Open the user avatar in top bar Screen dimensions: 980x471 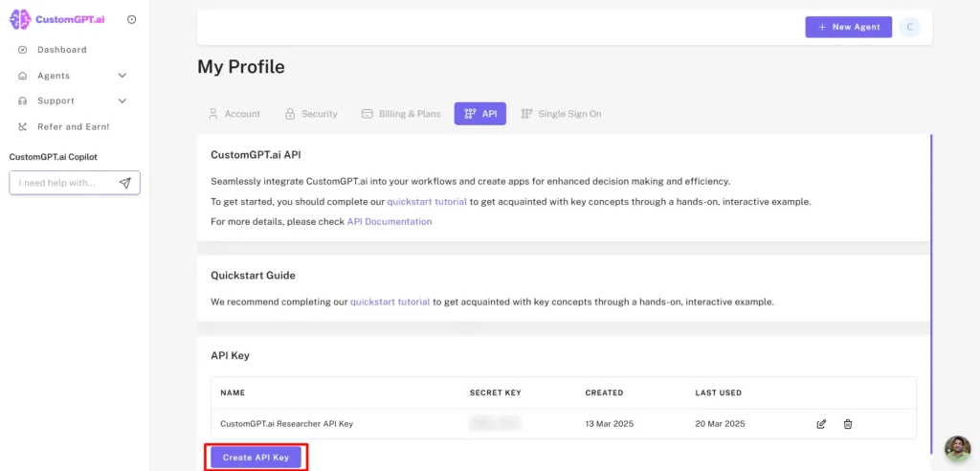[909, 27]
